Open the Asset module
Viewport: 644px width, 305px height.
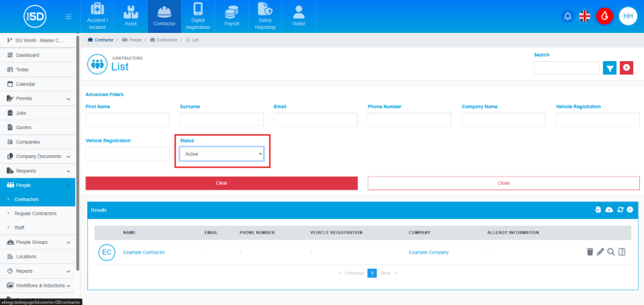click(130, 16)
